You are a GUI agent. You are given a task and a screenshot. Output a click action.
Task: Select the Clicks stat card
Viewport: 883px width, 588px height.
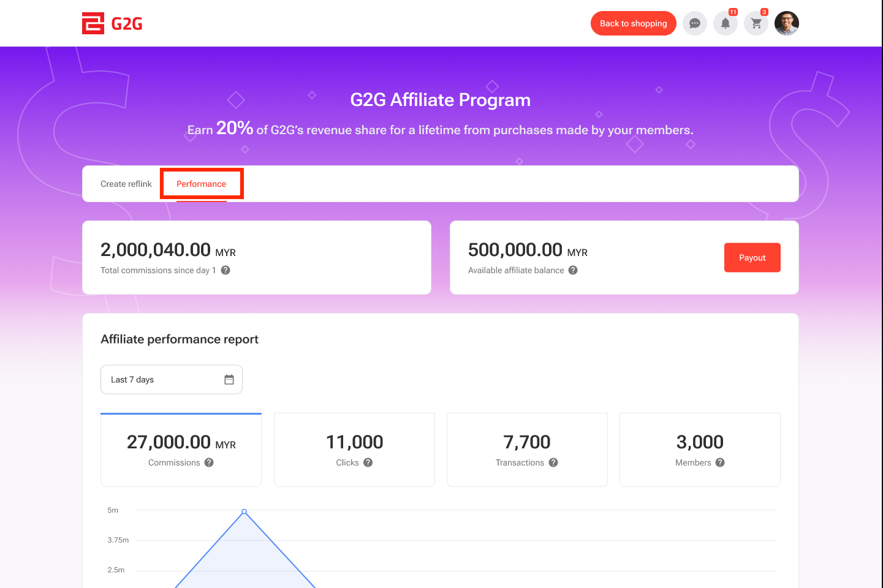pyautogui.click(x=354, y=450)
